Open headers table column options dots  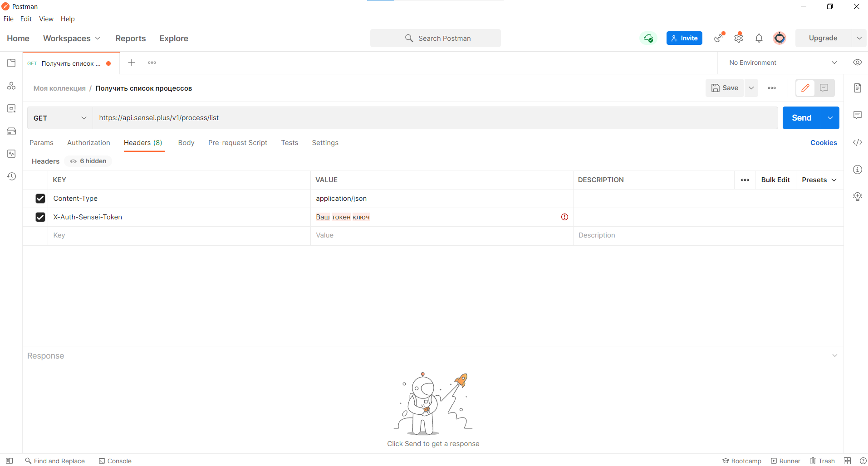[745, 180]
